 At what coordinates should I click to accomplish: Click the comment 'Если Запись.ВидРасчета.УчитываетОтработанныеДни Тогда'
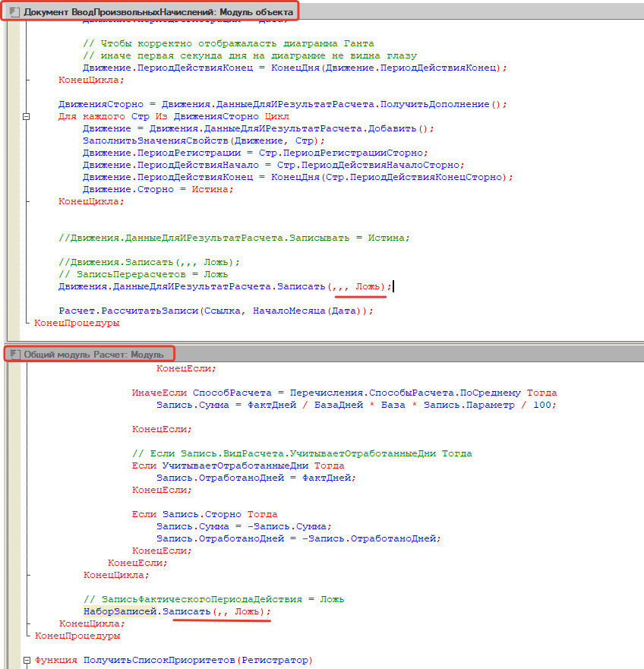coord(302,453)
